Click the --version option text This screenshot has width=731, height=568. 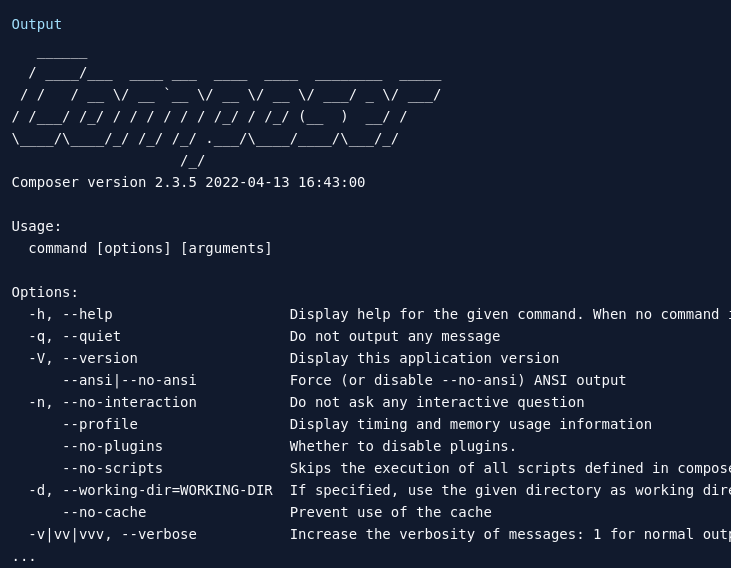[100, 358]
